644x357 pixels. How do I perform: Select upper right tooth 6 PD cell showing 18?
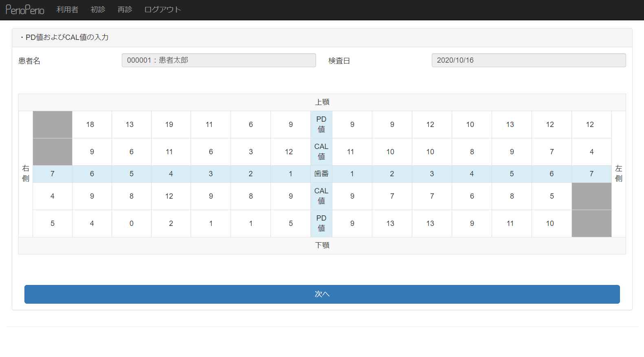(x=92, y=125)
